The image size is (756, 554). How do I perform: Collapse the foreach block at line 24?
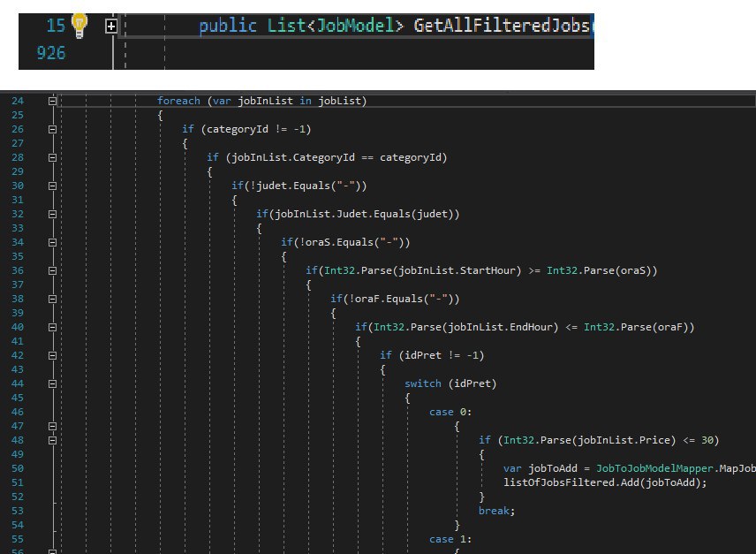tap(53, 101)
